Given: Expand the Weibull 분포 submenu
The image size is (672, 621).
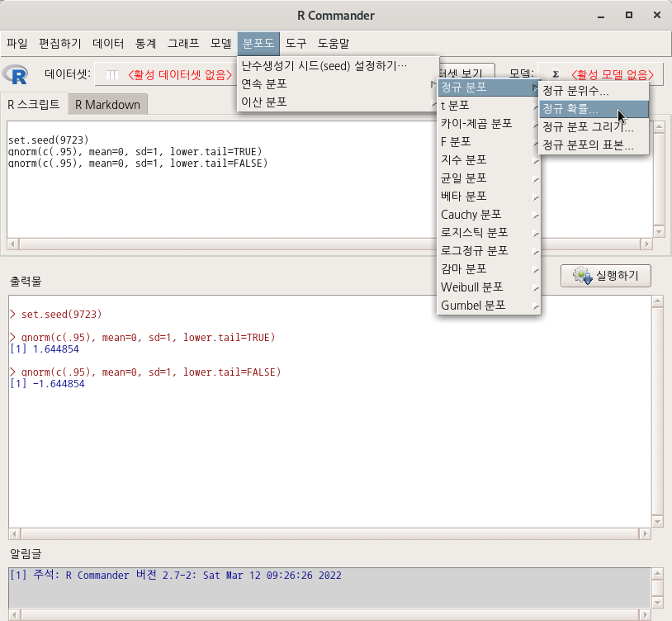Looking at the screenshot, I should click(x=489, y=287).
